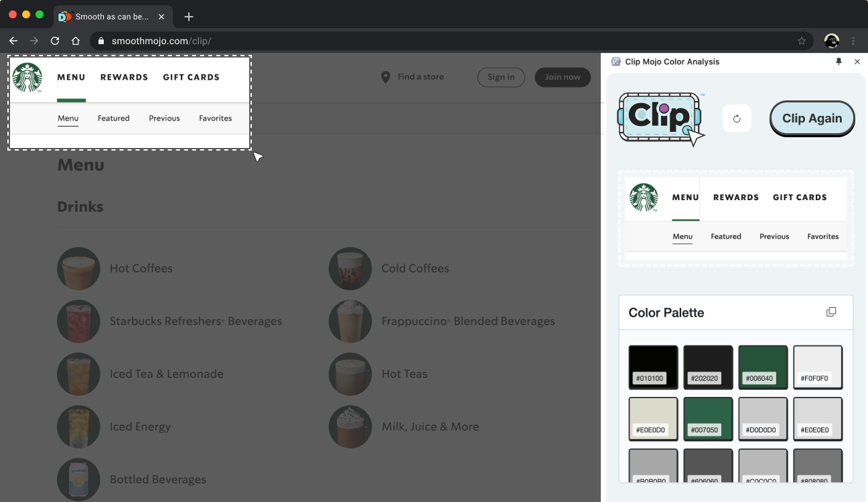Click the Sign in button
This screenshot has width=868, height=502.
coord(501,77)
